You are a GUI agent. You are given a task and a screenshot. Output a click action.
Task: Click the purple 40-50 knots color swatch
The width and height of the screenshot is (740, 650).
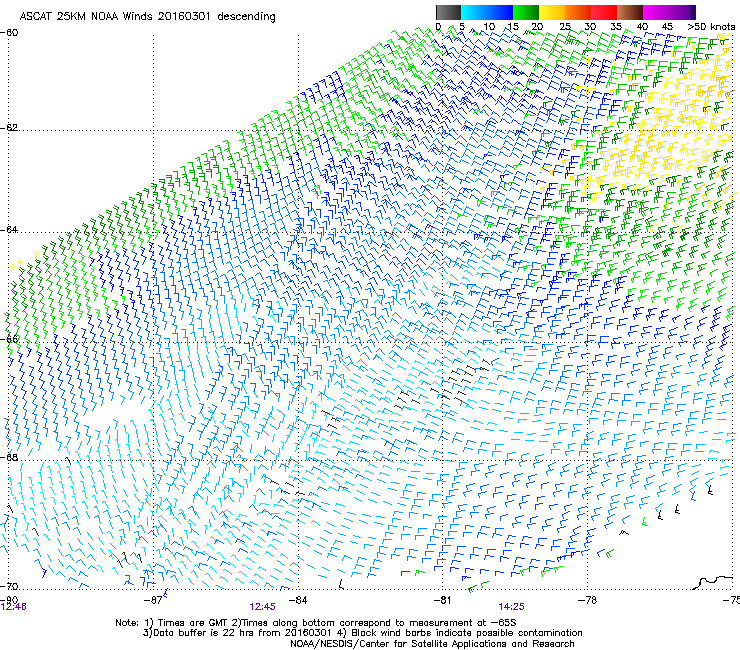(669, 12)
